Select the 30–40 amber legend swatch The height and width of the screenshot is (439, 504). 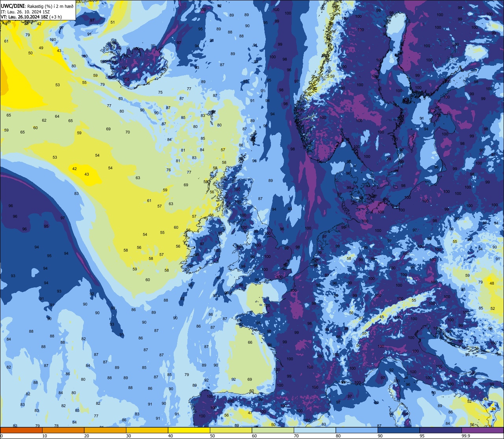tap(147, 430)
